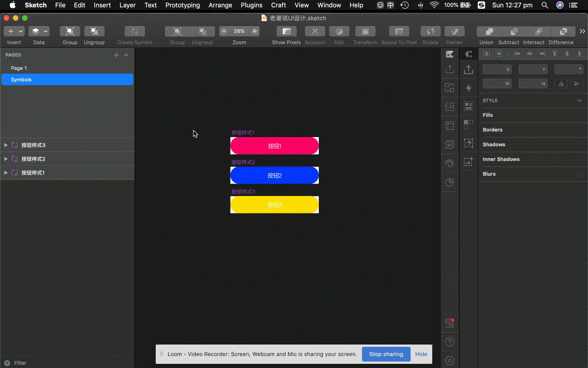Collapse the STYLE section chevron

pyautogui.click(x=580, y=100)
